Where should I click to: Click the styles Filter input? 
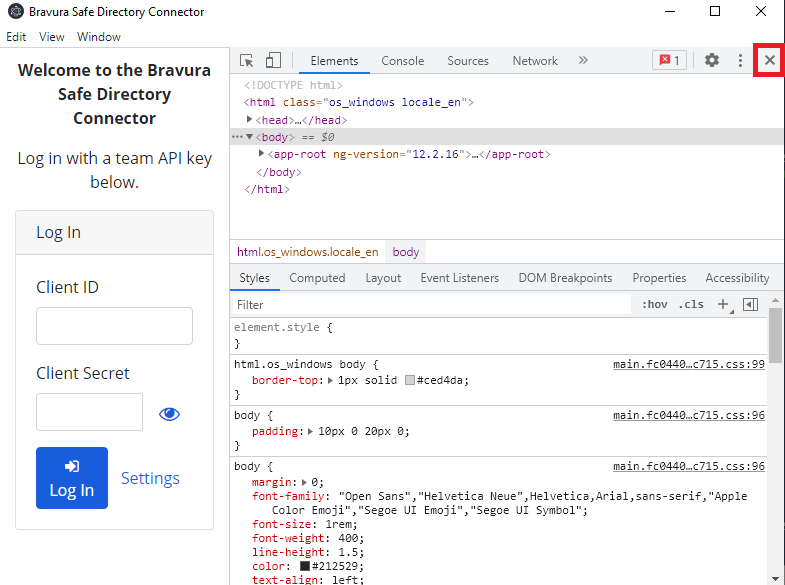point(432,304)
